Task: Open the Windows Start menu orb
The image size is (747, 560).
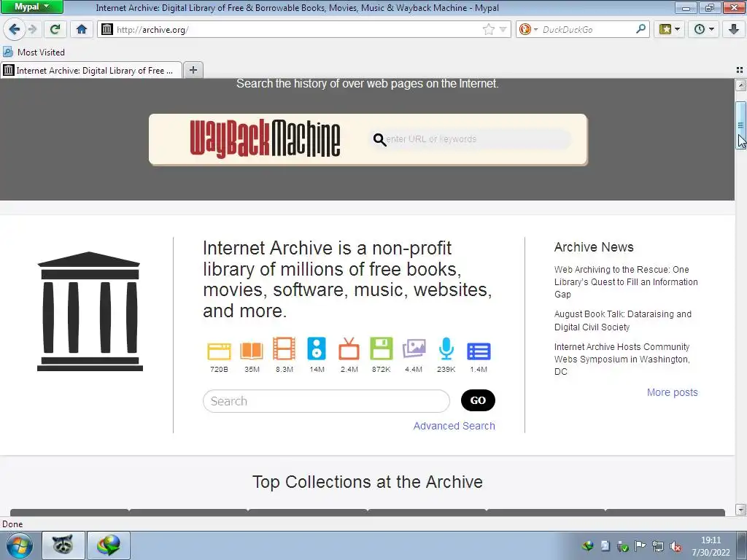Action: (20, 545)
